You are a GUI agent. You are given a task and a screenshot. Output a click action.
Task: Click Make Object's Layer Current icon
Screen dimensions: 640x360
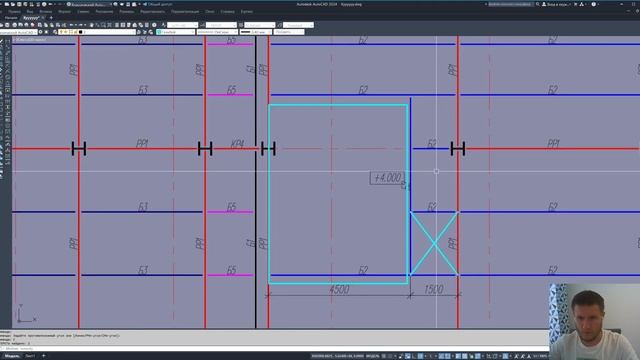(139, 32)
